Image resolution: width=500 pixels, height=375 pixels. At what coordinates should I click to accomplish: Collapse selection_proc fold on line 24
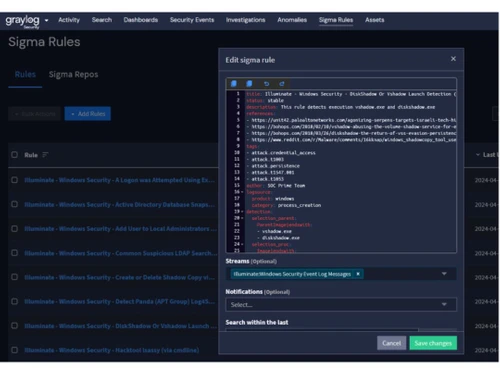(x=242, y=244)
